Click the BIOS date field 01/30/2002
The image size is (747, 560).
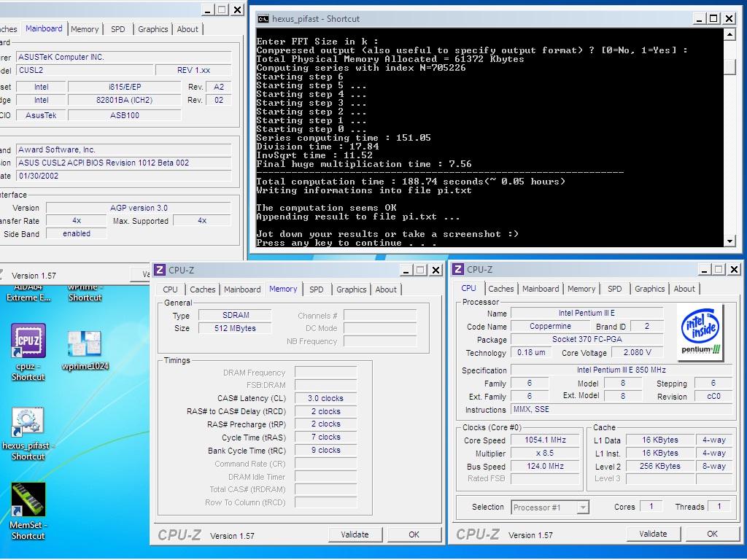pyautogui.click(x=124, y=176)
